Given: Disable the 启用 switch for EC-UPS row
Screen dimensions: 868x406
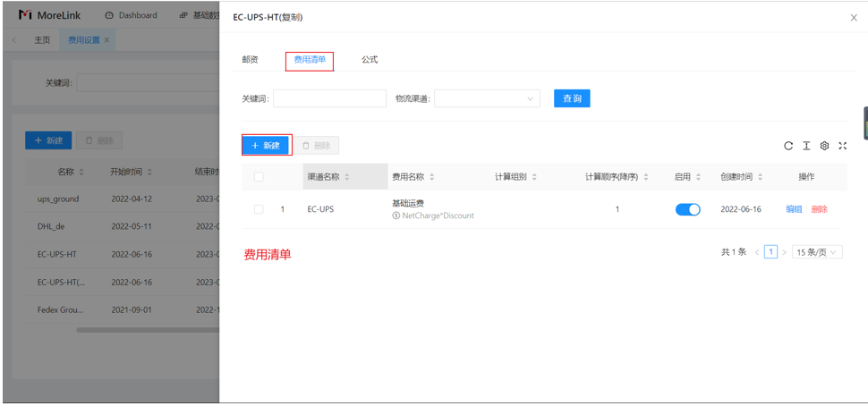Looking at the screenshot, I should pyautogui.click(x=687, y=209).
